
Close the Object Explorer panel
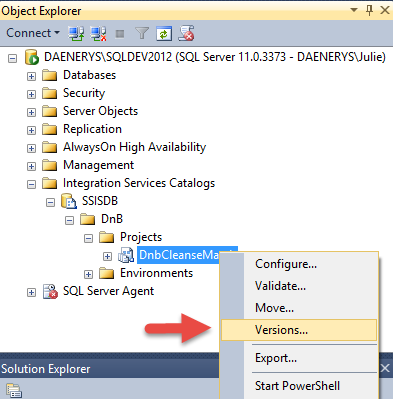pyautogui.click(x=385, y=10)
